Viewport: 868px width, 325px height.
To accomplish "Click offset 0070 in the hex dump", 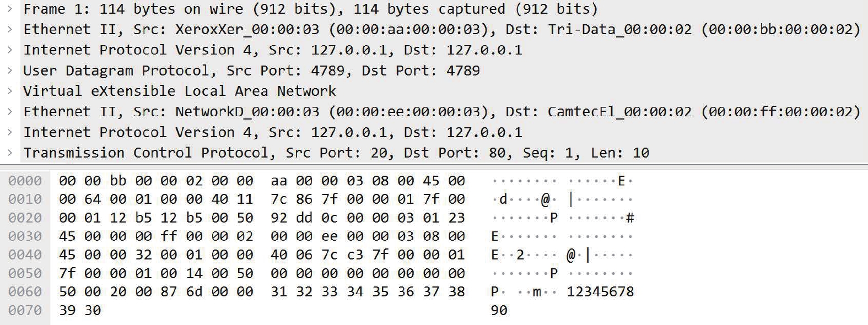I will (25, 310).
